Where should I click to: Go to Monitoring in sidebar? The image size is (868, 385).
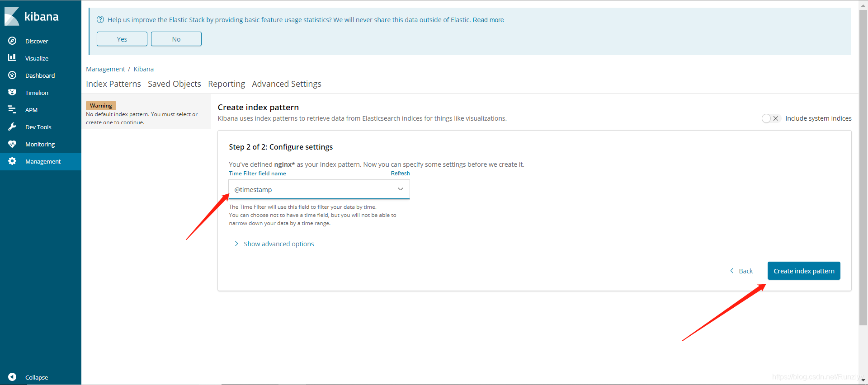tap(41, 144)
